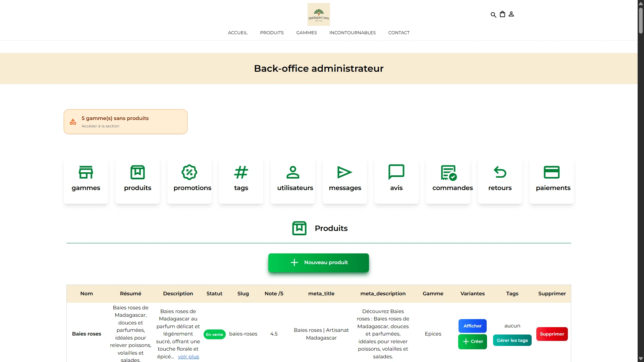The height and width of the screenshot is (362, 644).
Task: Open the produits admin card
Action: pyautogui.click(x=138, y=181)
